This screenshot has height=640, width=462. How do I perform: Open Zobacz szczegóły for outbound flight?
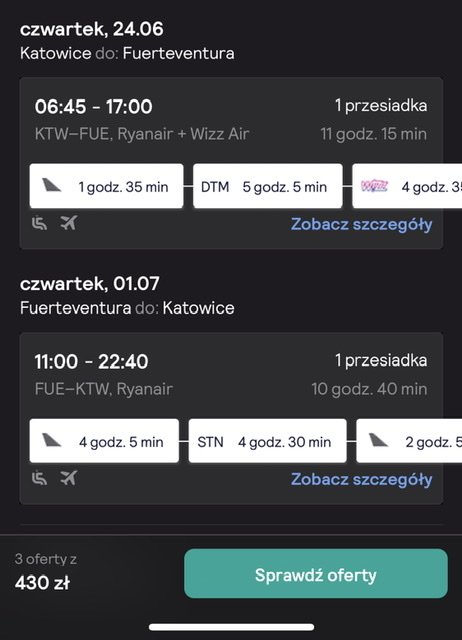[x=362, y=224]
